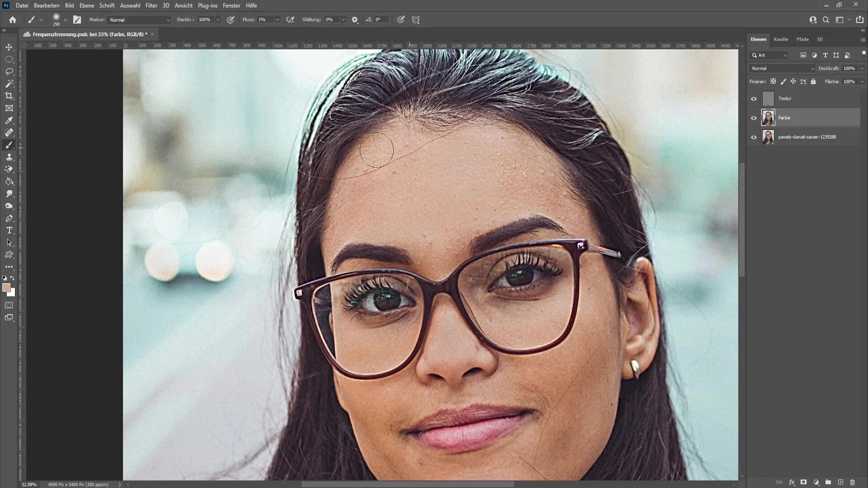Select the Eyedropper tool

(9, 120)
